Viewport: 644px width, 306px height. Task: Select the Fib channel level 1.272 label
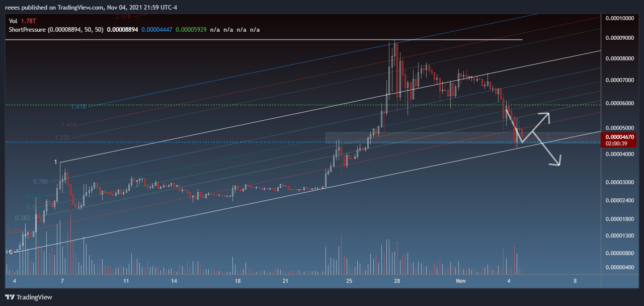pos(63,138)
